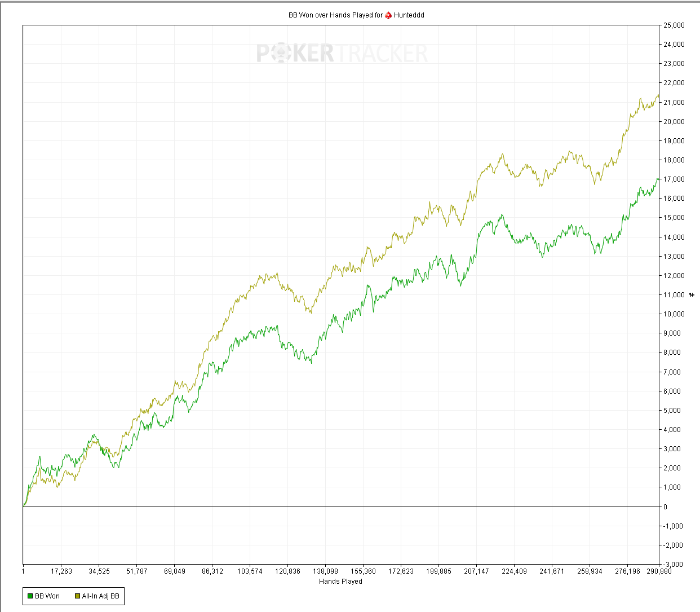Click the 21,000 y-axis value
The height and width of the screenshot is (612, 700).
(x=675, y=103)
